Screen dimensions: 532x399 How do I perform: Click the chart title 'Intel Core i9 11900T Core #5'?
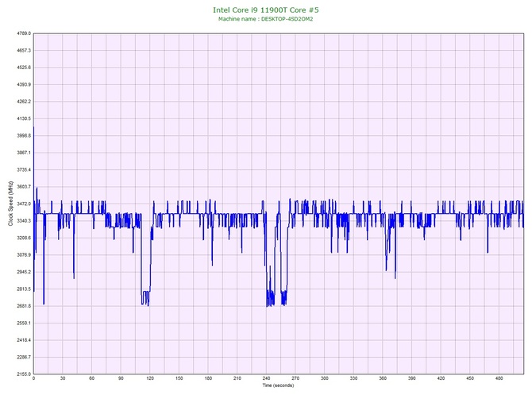(x=266, y=10)
